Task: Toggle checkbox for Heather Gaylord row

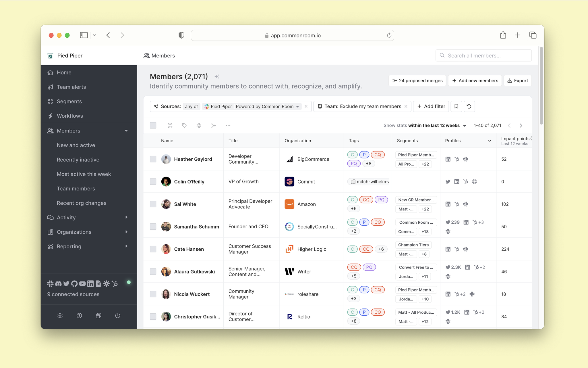Action: click(153, 159)
